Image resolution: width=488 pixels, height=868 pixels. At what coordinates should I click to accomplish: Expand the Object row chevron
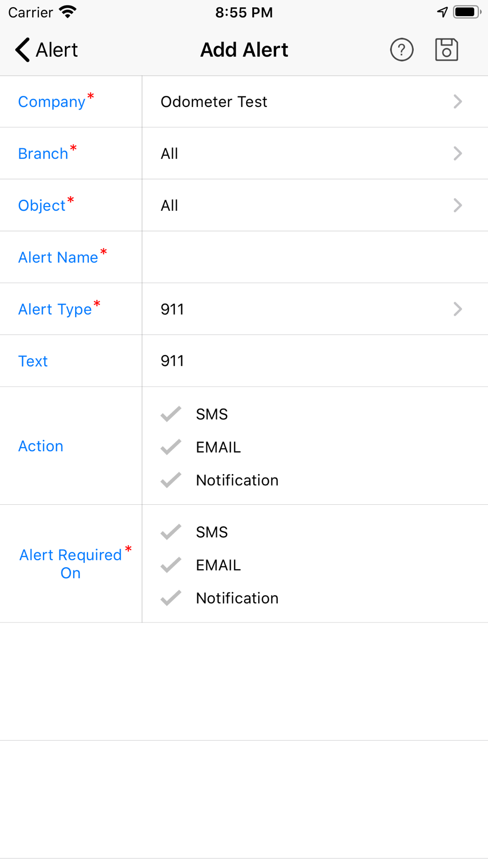[x=457, y=206]
